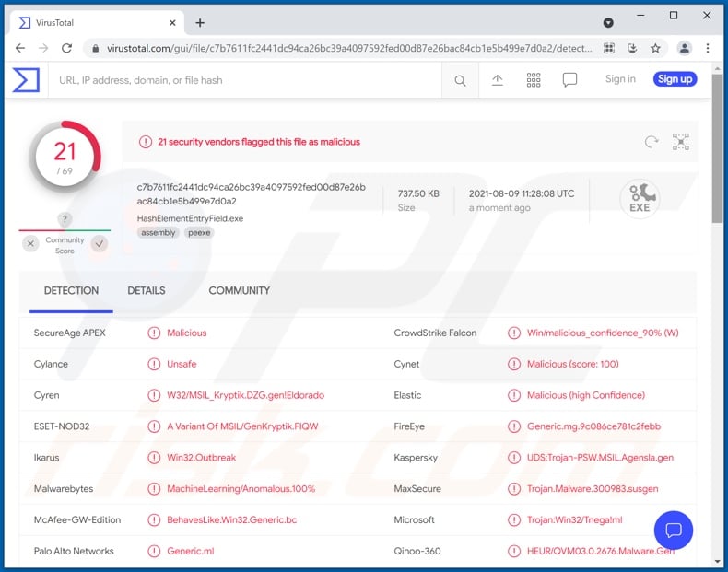Screen dimensions: 728x572
Task: Click the 2021-08-09 11:28:08 UTC timestamp
Action: point(522,193)
